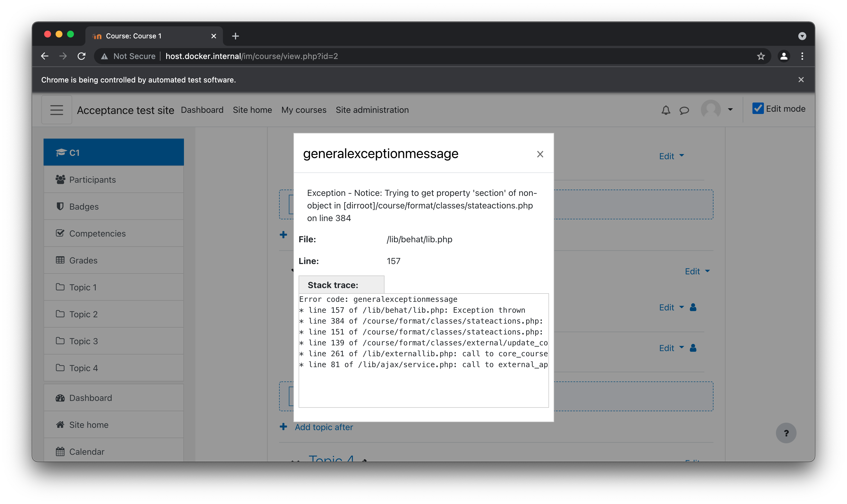Go to Topic 2 in sidebar
Screen dimensions: 847x504
point(113,314)
